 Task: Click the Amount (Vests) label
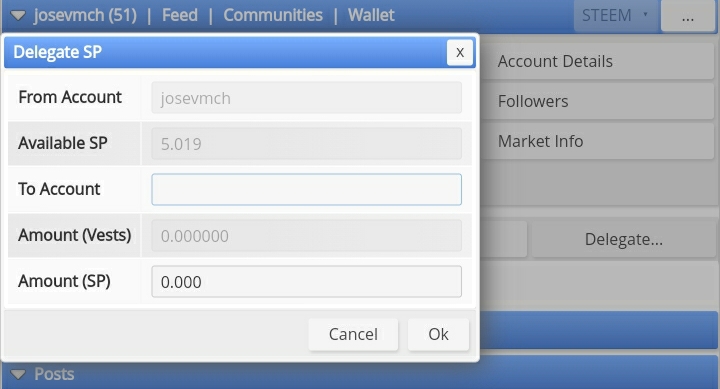click(74, 235)
